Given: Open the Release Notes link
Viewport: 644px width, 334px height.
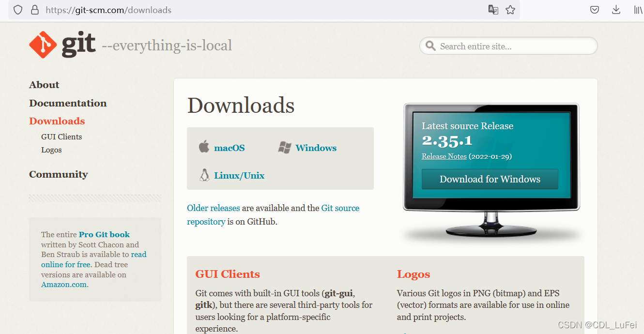Looking at the screenshot, I should pos(444,156).
